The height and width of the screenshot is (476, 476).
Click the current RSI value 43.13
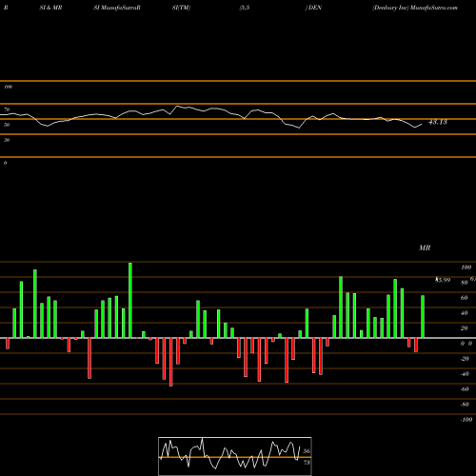click(x=438, y=122)
